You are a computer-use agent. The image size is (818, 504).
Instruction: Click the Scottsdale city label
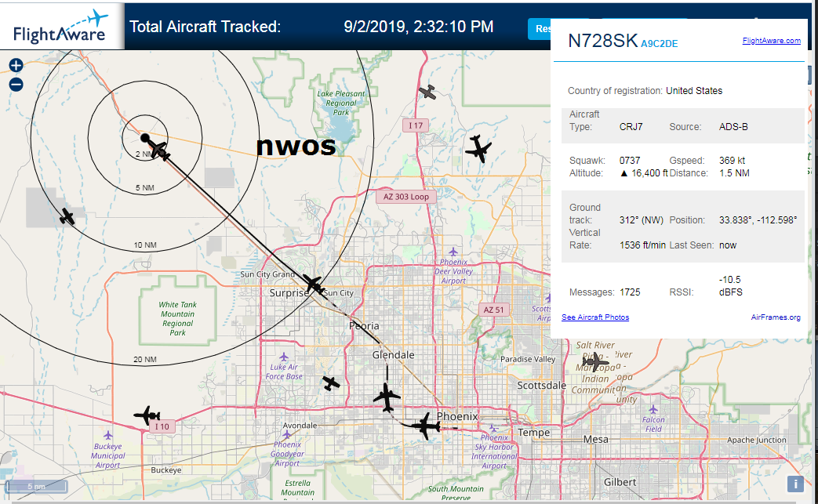(541, 385)
